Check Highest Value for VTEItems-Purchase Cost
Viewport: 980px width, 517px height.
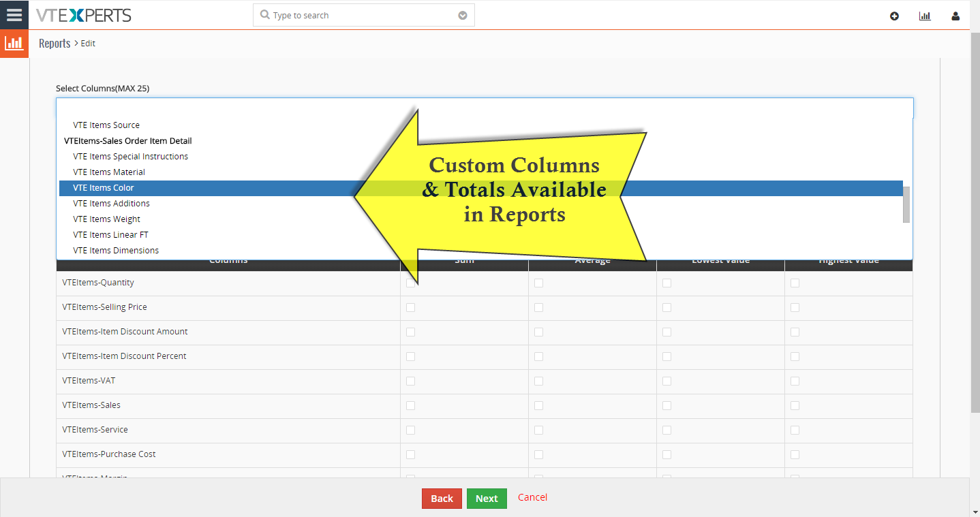(795, 454)
